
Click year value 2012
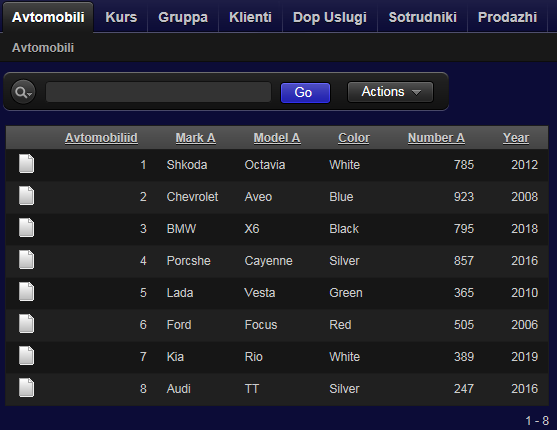point(525,165)
